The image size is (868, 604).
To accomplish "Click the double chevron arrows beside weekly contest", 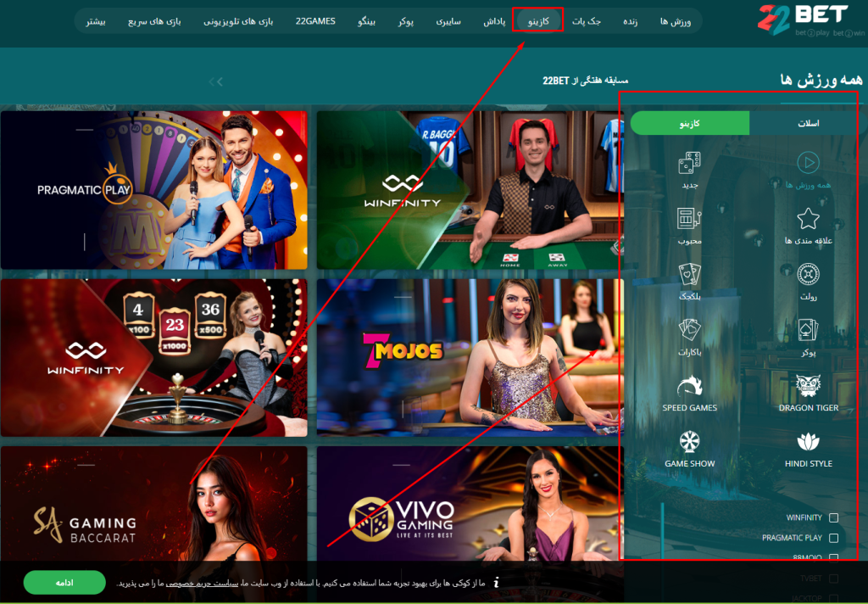I will point(216,82).
